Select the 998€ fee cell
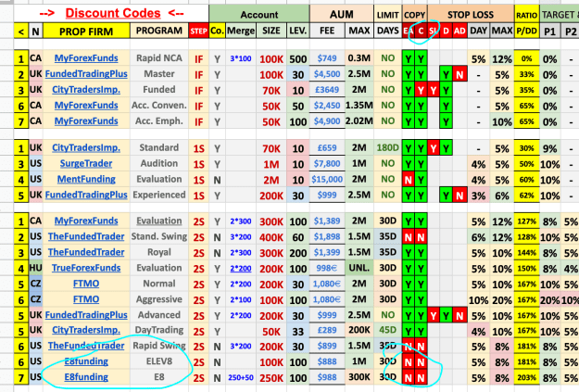The image size is (579, 392). 327,268
